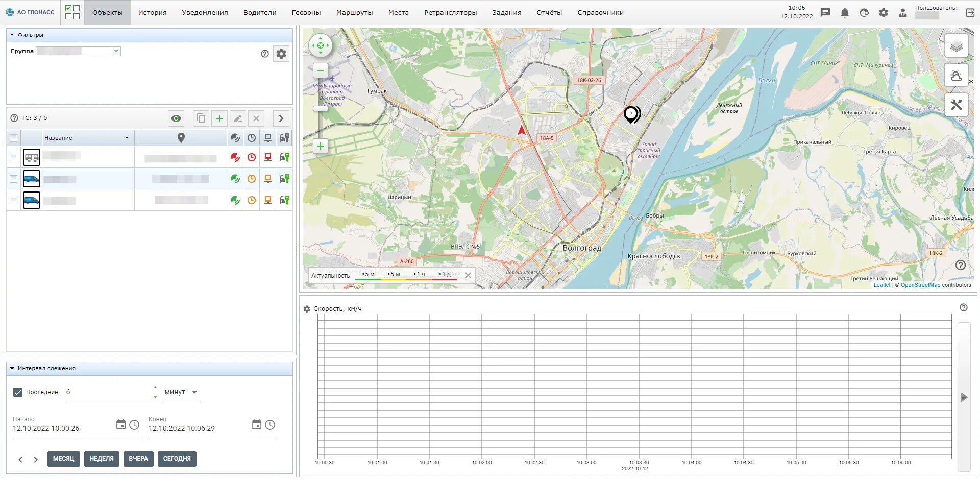Click the green plus add vehicle icon
980x480 pixels.
pyautogui.click(x=219, y=118)
